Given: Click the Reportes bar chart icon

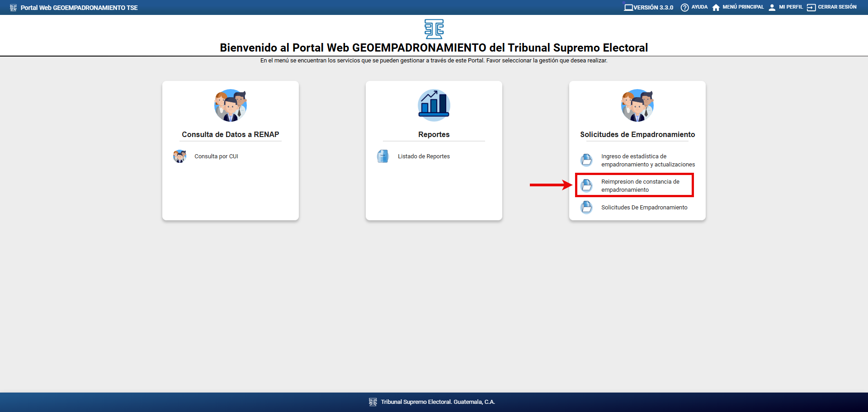Looking at the screenshot, I should pyautogui.click(x=434, y=105).
